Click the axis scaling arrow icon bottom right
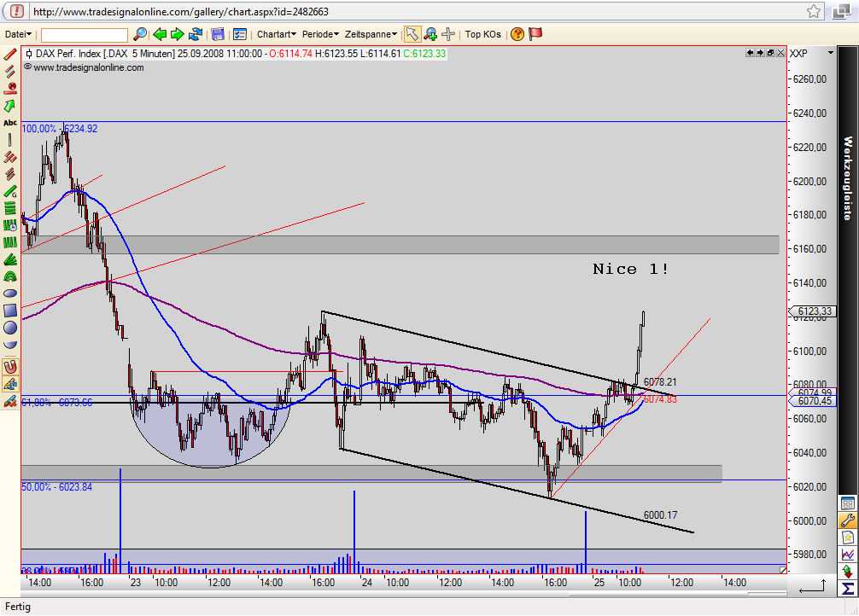Image resolution: width=859 pixels, height=616 pixels. (812, 586)
